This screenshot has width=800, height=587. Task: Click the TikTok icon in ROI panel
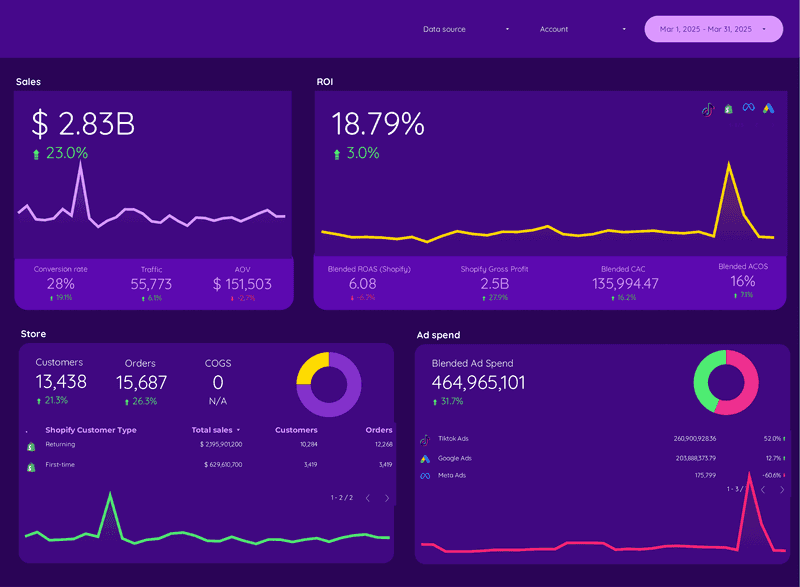click(x=708, y=109)
